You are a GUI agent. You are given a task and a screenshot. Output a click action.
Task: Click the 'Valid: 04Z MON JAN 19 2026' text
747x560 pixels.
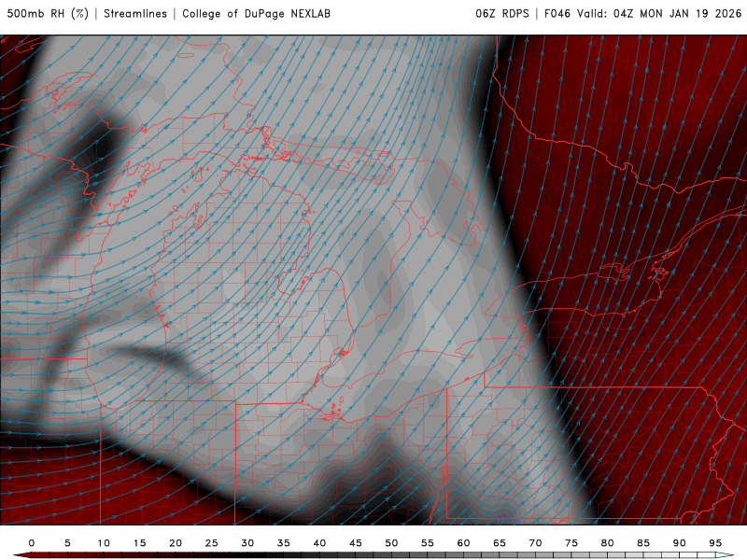(x=659, y=13)
